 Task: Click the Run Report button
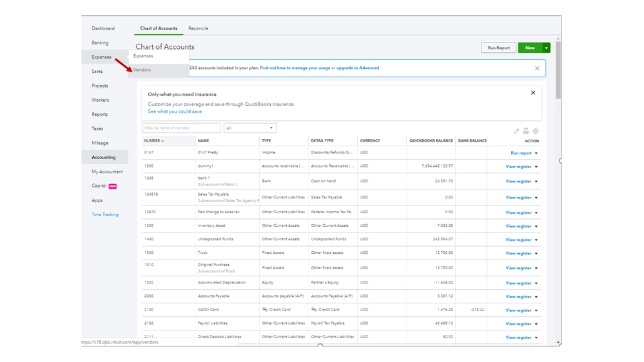point(498,48)
